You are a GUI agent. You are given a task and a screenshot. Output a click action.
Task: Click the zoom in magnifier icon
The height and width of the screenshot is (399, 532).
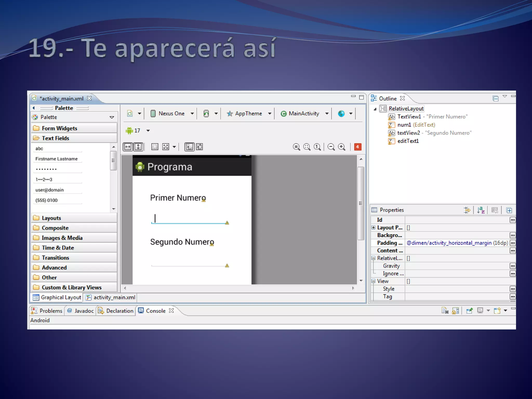(342, 147)
